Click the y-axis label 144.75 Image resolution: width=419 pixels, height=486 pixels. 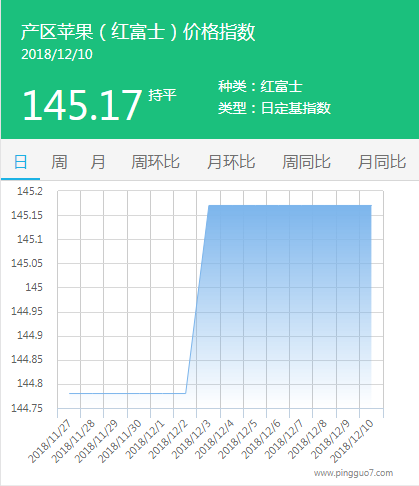click(27, 408)
